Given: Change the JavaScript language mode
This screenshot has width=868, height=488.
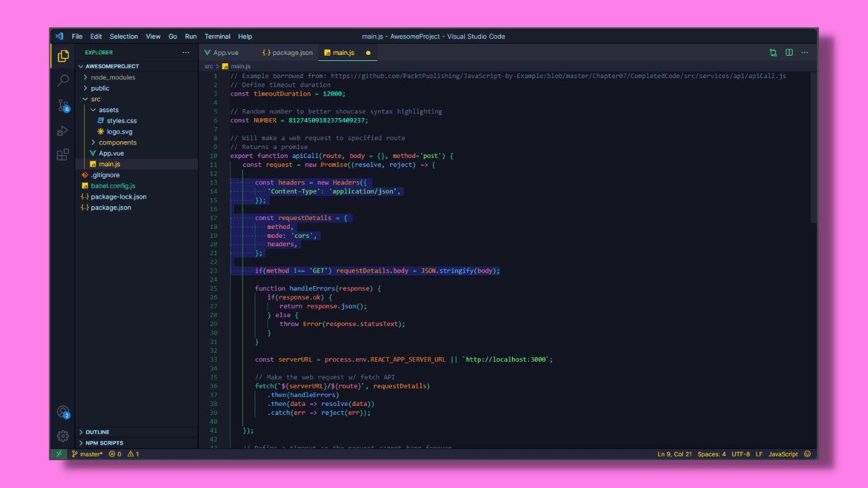Looking at the screenshot, I should click(x=783, y=454).
